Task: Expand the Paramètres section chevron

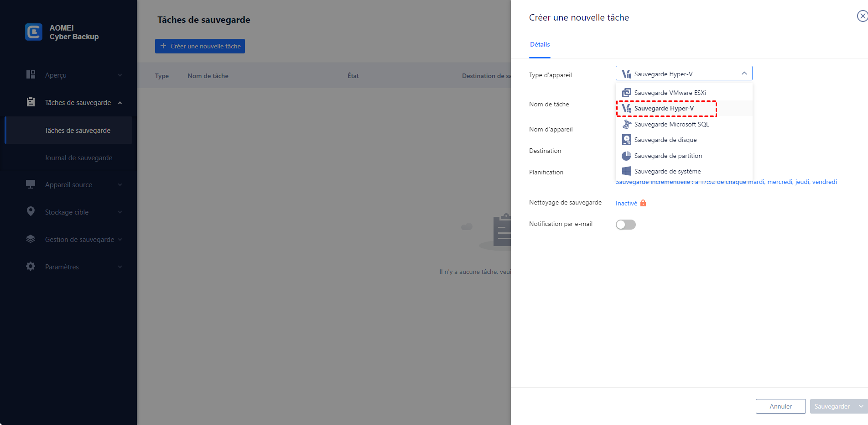Action: pyautogui.click(x=120, y=267)
